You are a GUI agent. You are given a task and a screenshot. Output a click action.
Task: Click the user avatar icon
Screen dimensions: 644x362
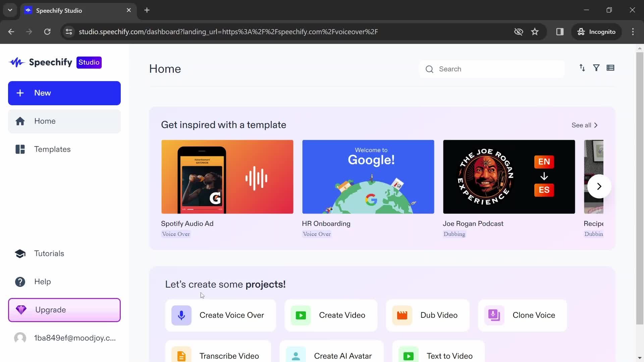pyautogui.click(x=20, y=338)
